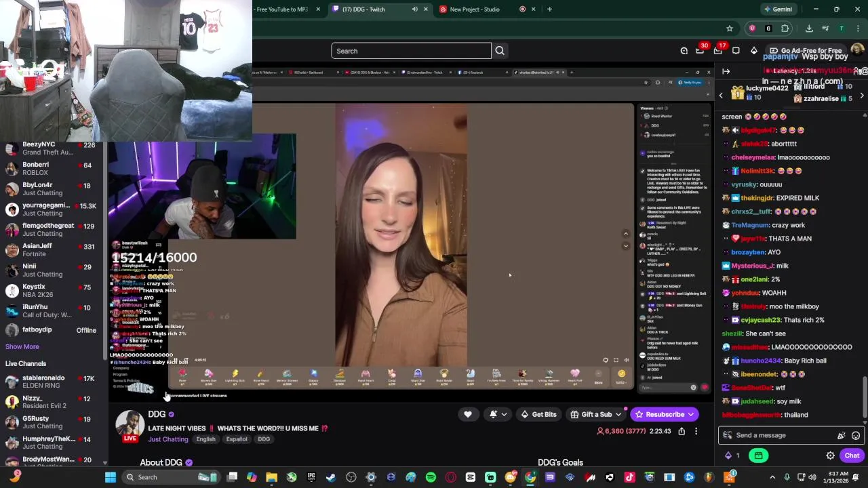
Task: Click Show More in followed channels
Action: [x=22, y=347]
